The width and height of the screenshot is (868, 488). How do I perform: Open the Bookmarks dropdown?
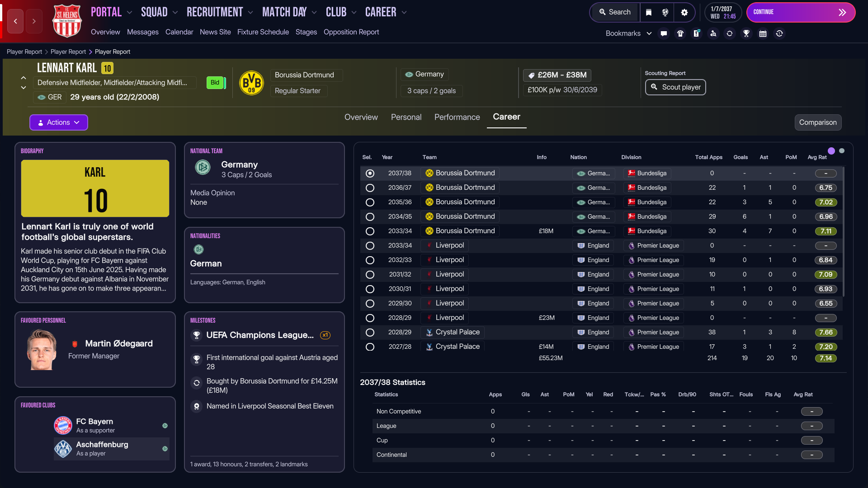pos(628,33)
